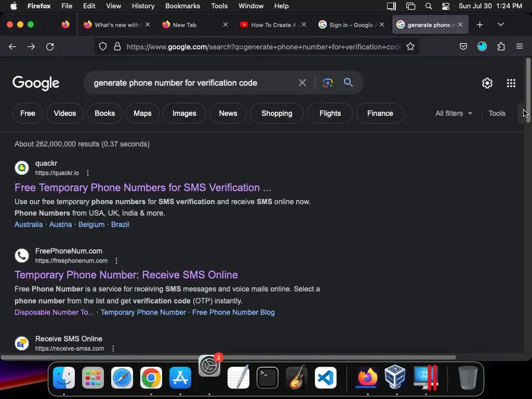Open a new Firefox tab
532x399 pixels.
click(480, 25)
